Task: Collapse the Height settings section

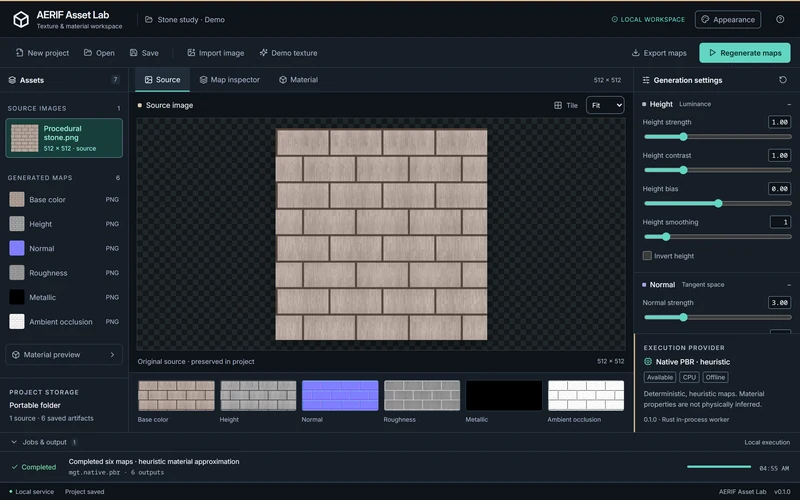Action: [789, 104]
